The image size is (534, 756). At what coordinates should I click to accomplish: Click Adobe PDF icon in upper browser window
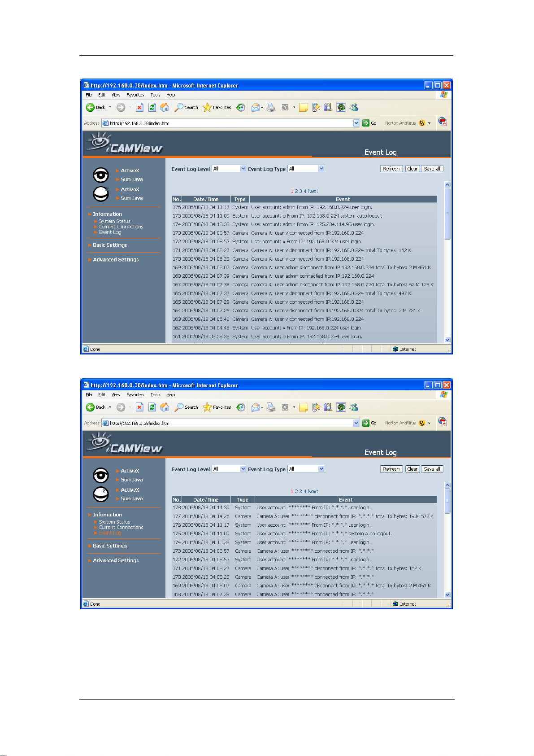coord(443,122)
